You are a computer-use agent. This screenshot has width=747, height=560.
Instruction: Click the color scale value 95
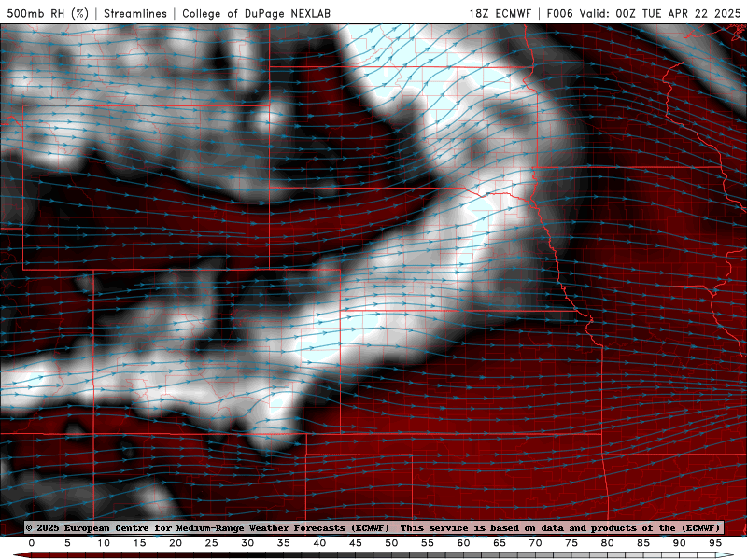click(x=715, y=543)
